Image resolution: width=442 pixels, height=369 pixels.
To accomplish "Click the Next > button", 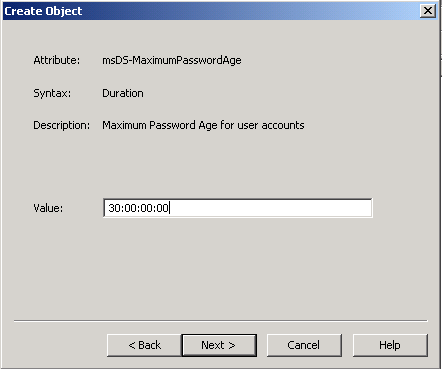I will 219,345.
